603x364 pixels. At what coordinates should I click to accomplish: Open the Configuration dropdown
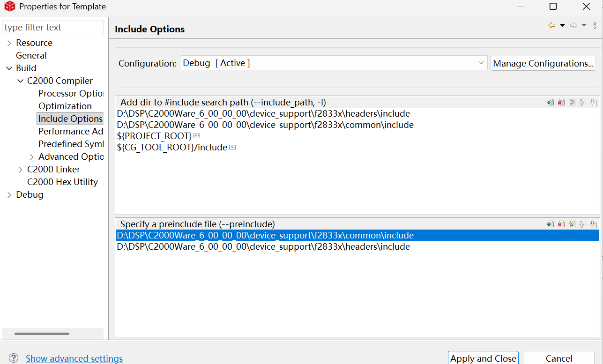pos(334,63)
